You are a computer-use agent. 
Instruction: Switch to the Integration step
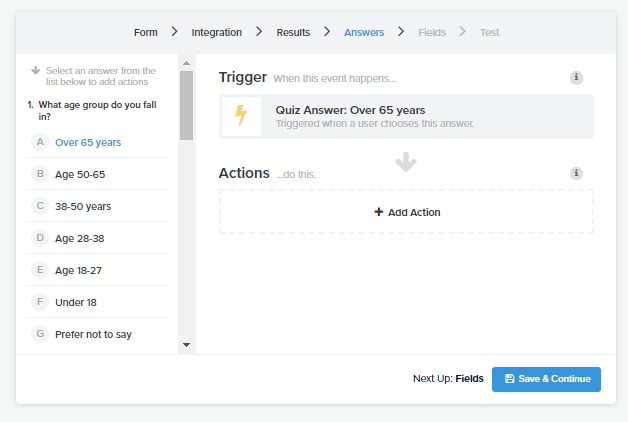point(216,32)
